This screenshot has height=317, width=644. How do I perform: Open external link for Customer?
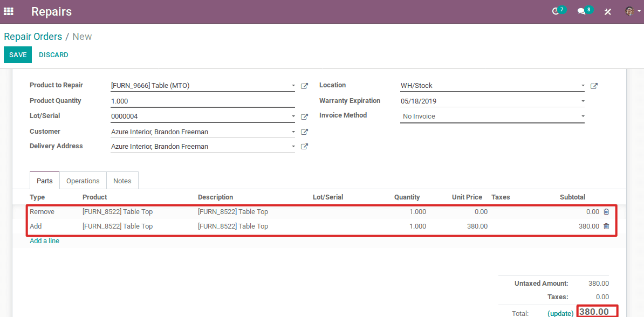(304, 132)
